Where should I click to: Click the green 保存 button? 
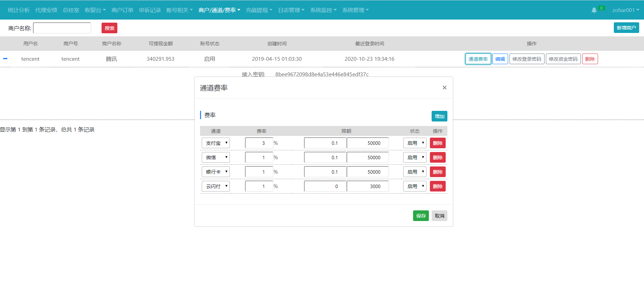pyautogui.click(x=421, y=216)
